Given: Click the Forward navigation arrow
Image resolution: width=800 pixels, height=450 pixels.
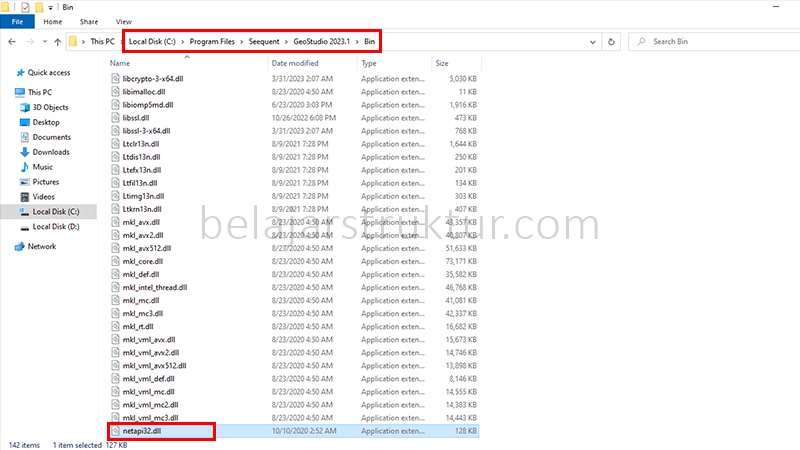Looking at the screenshot, I should [30, 42].
